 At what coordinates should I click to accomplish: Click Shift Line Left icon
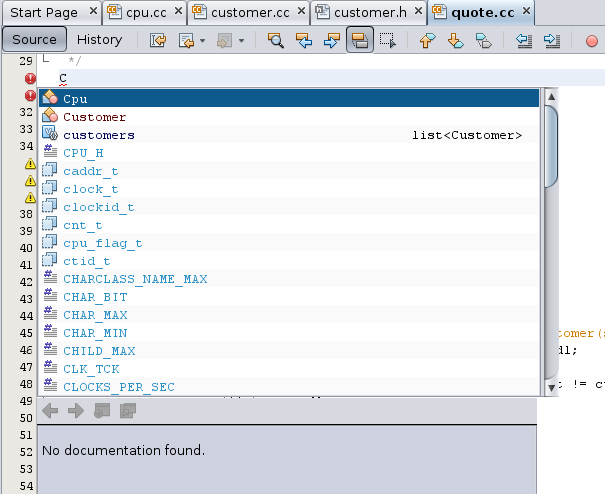coord(523,41)
